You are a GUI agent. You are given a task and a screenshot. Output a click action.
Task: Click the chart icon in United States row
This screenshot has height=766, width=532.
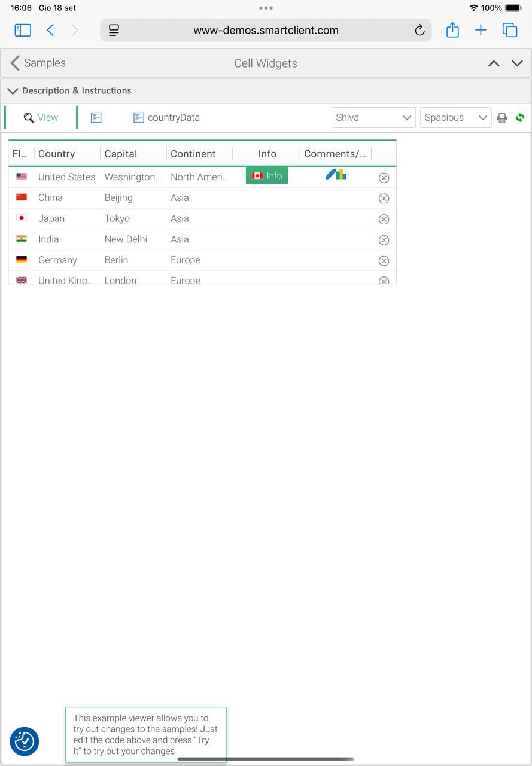point(341,174)
